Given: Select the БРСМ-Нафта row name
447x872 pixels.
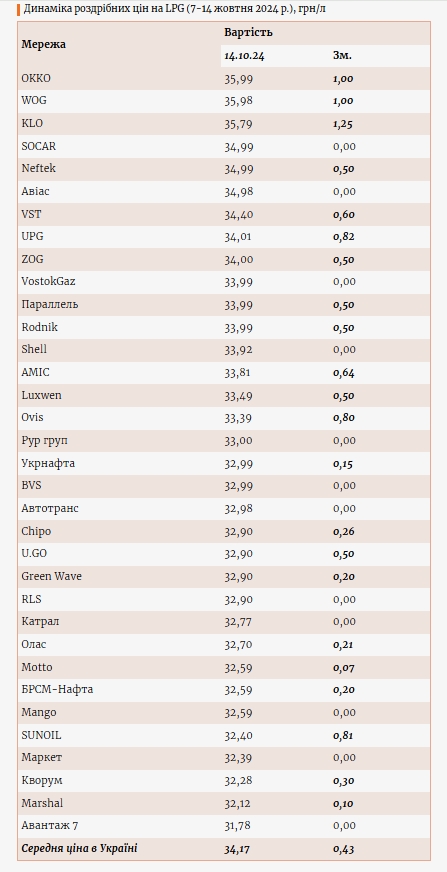Looking at the screenshot, I should (x=57, y=690).
